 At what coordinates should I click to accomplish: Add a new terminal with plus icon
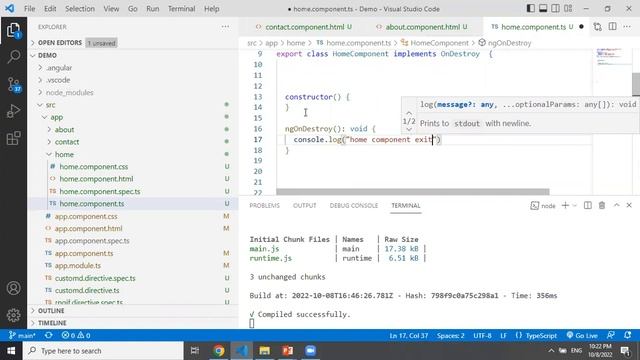click(x=565, y=205)
